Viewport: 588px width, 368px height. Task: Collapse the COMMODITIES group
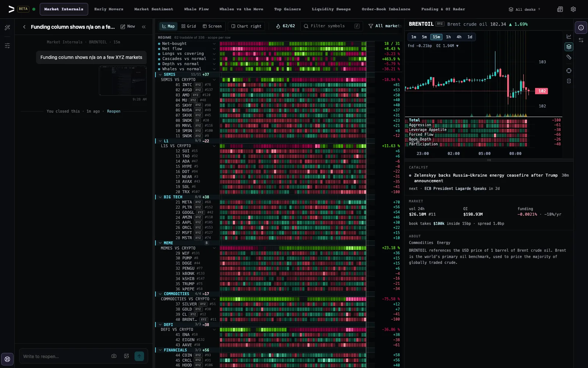click(160, 294)
